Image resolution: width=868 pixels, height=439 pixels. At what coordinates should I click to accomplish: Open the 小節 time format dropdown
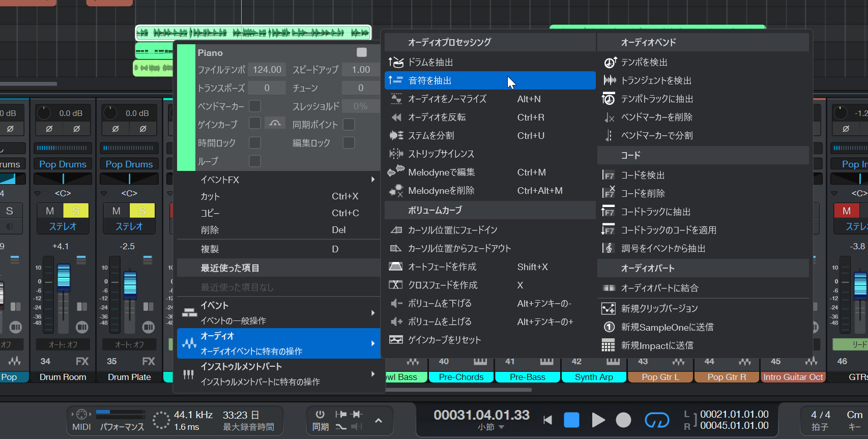tap(490, 427)
